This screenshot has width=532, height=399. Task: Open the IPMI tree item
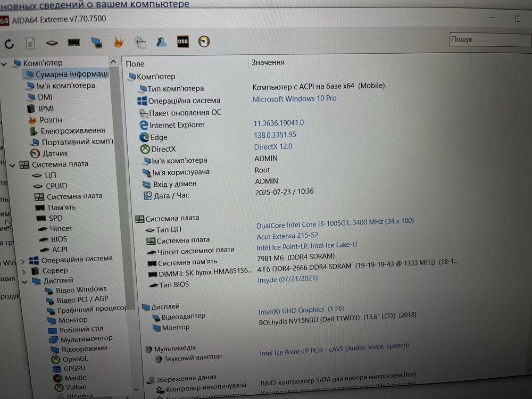(41, 109)
